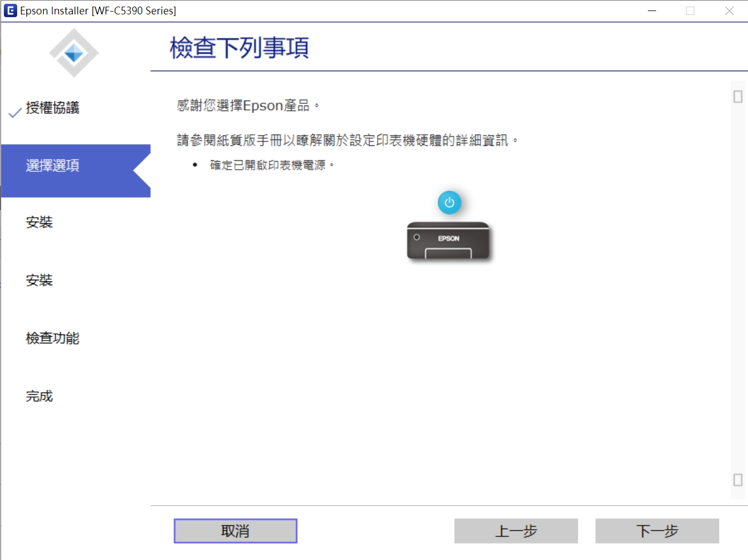The width and height of the screenshot is (748, 560).
Task: Minimize the Epson Installer window
Action: coord(652,11)
